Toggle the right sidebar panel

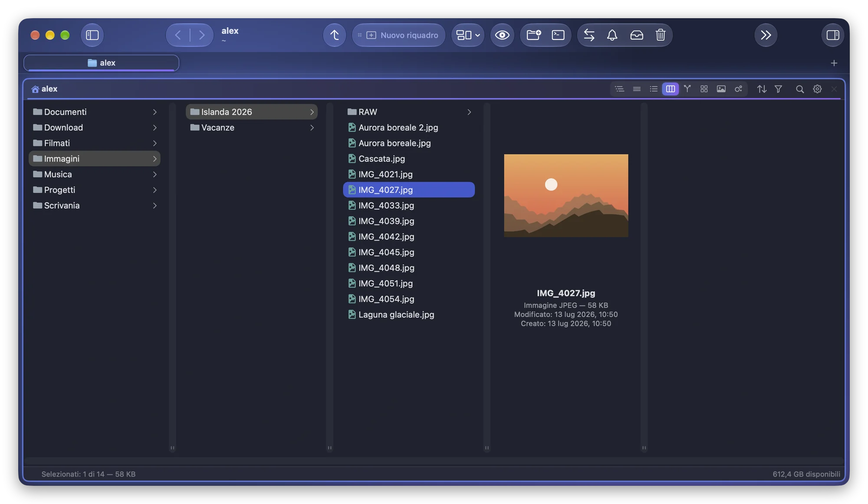[833, 35]
